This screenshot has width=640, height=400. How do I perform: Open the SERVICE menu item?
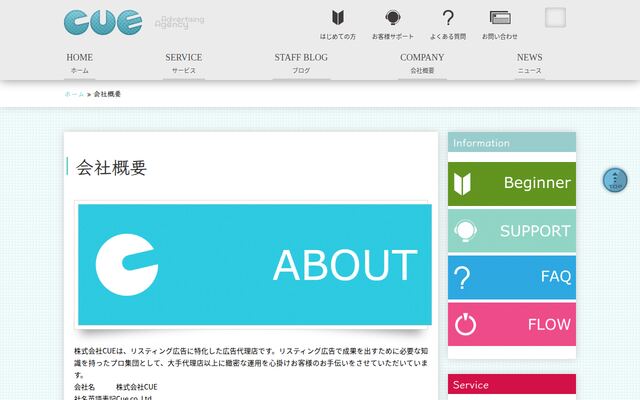click(x=184, y=63)
